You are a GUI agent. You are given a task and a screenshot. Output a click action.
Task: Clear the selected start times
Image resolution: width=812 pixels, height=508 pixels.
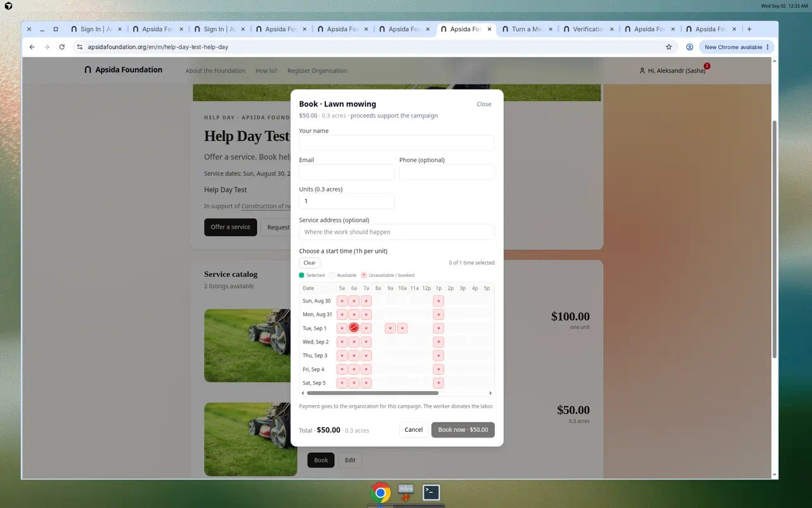[310, 263]
